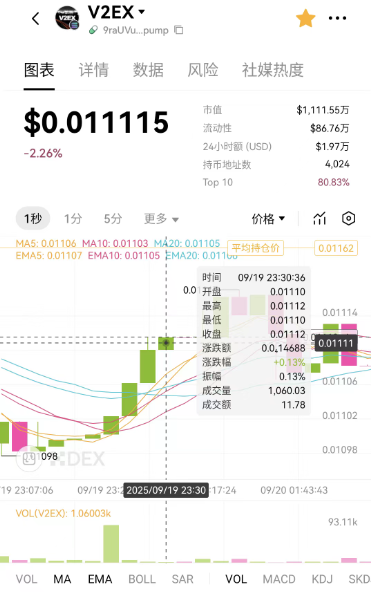Copy the contract address 9raUVu...pump

179,30
